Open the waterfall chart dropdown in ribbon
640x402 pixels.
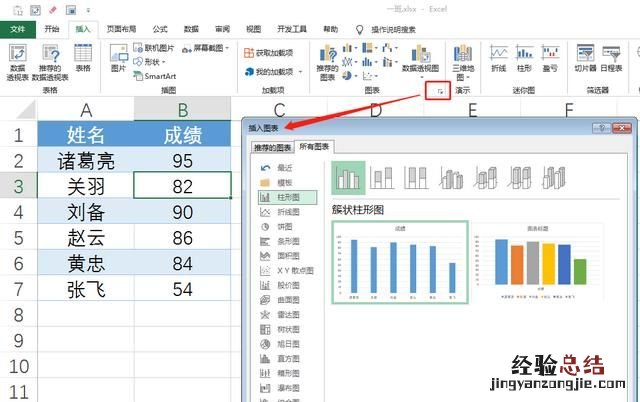click(390, 49)
